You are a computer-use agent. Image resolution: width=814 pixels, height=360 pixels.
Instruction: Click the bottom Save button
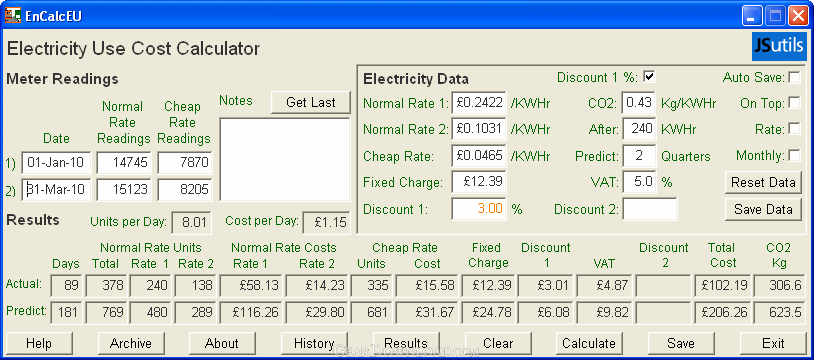coord(681,343)
